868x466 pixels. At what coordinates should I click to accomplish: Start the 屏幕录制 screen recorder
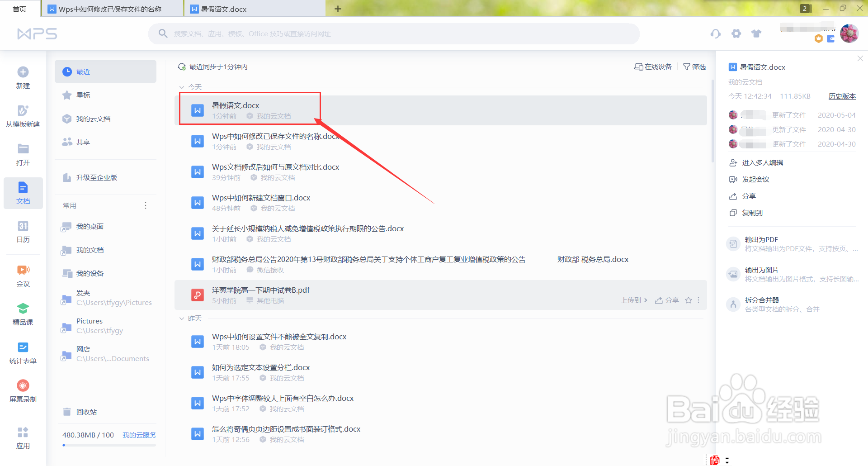tap(23, 390)
